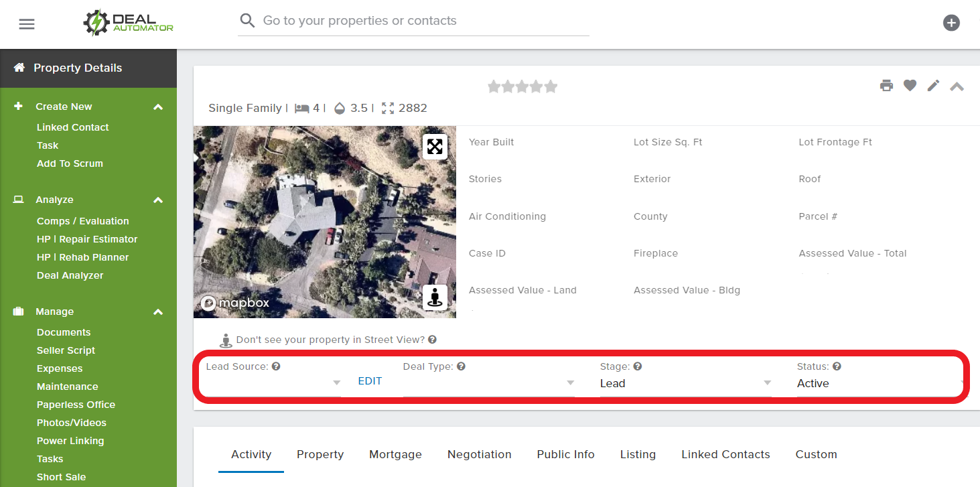Open Paperless Office

pyautogui.click(x=76, y=405)
